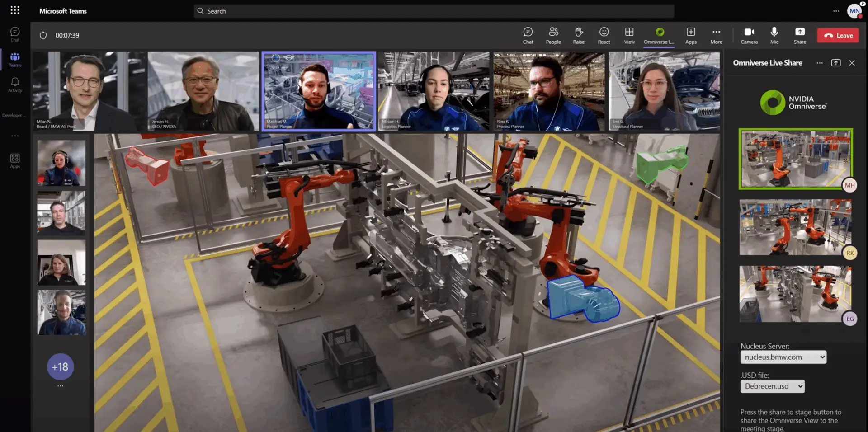Show the People participant list
This screenshot has width=868, height=432.
pos(553,35)
